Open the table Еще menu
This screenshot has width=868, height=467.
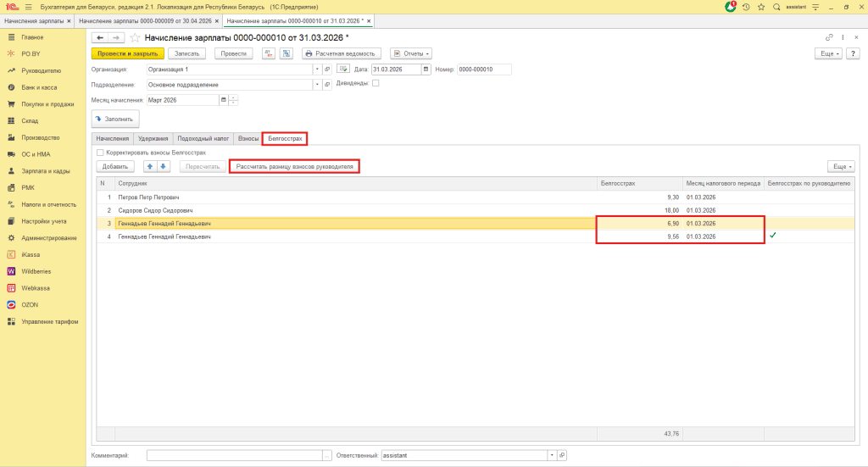[841, 167]
